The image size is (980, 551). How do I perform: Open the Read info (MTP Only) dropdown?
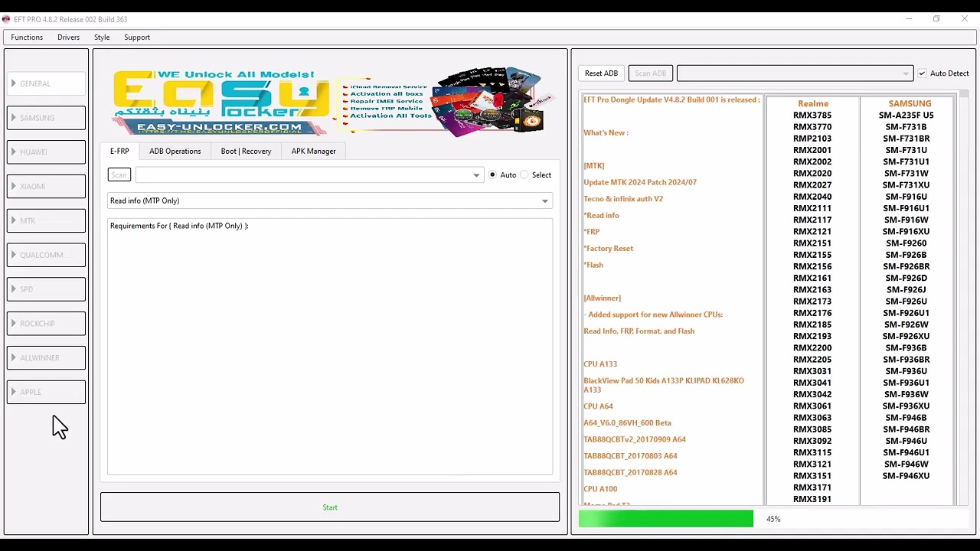click(330, 201)
